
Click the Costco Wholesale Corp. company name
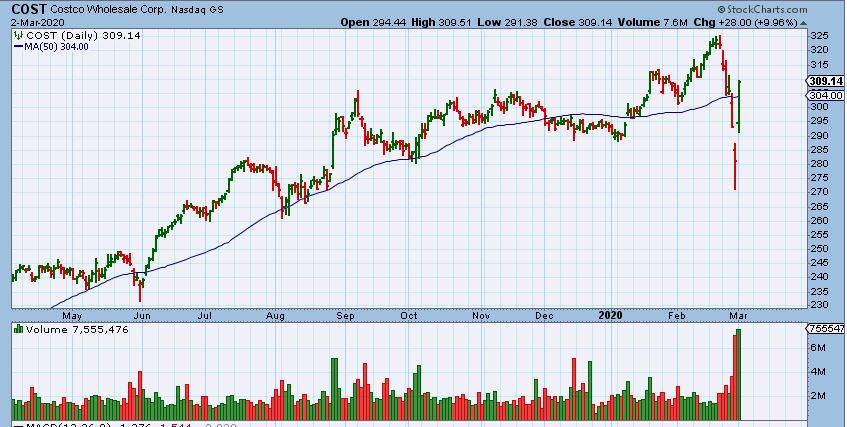pos(110,10)
